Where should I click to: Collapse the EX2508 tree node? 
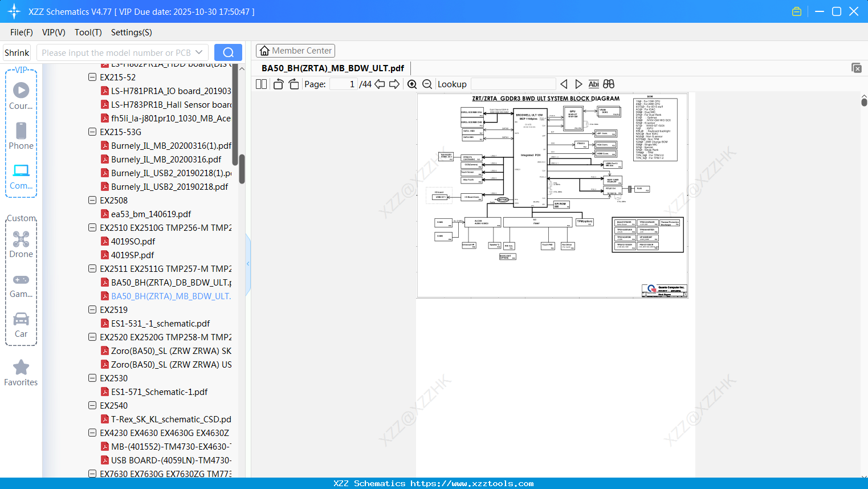point(92,200)
